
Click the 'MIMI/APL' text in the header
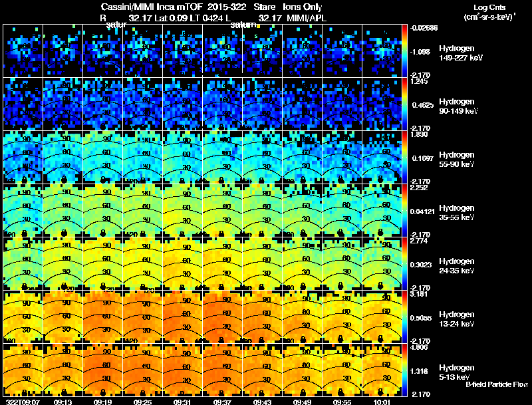307,18
